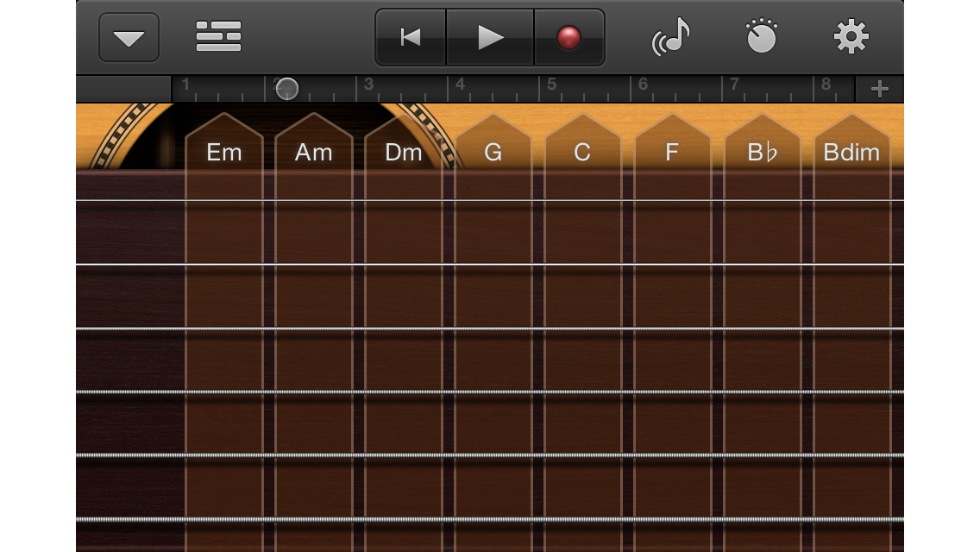Pluck third string in G chord strip
This screenshot has height=552, width=980.
coord(493,329)
